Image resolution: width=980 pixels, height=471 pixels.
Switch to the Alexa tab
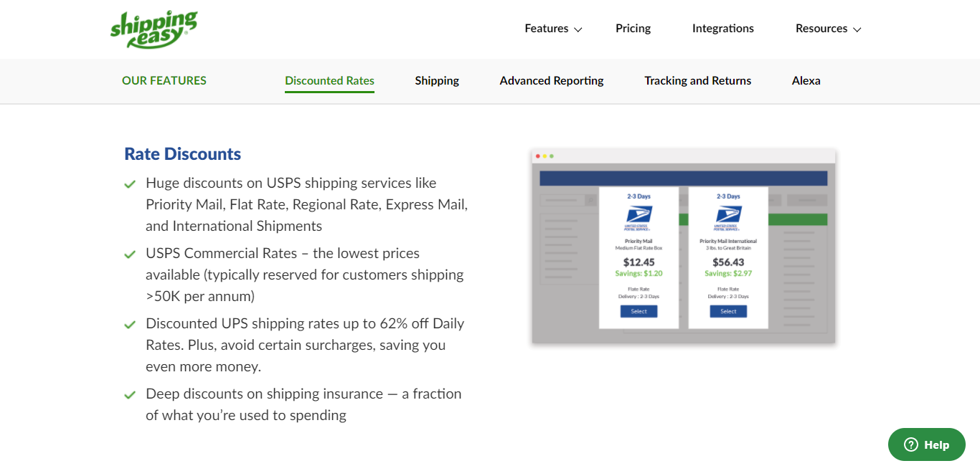(806, 81)
